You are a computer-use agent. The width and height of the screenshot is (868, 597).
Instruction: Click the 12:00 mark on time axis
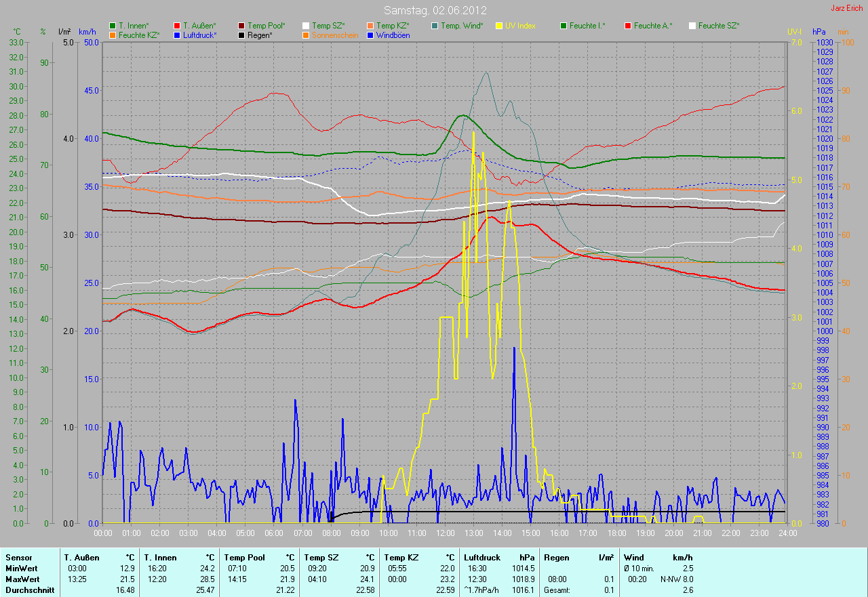445,533
